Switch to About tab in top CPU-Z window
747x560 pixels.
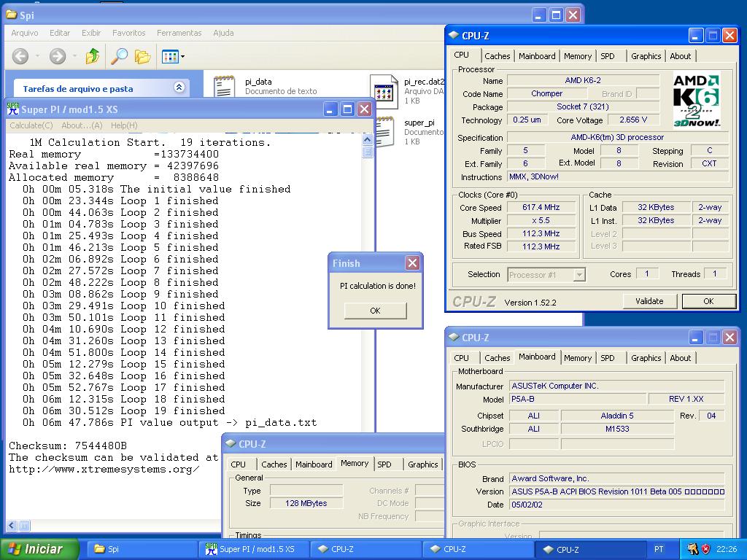click(x=681, y=55)
